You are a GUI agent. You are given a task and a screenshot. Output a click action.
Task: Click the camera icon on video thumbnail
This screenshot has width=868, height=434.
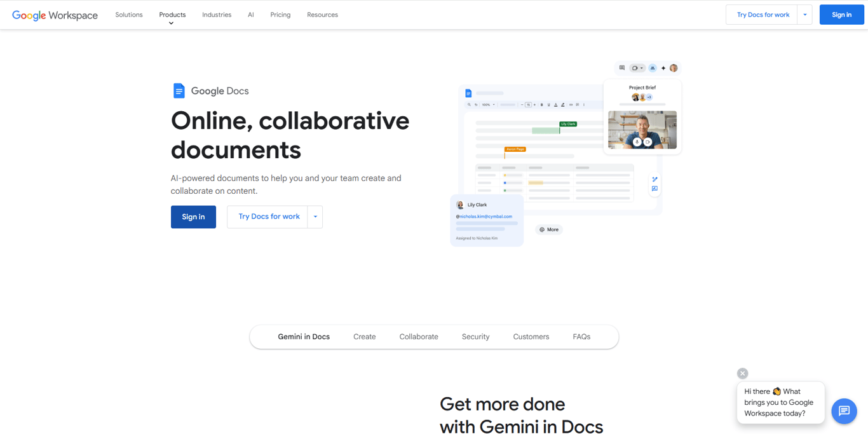(x=648, y=142)
